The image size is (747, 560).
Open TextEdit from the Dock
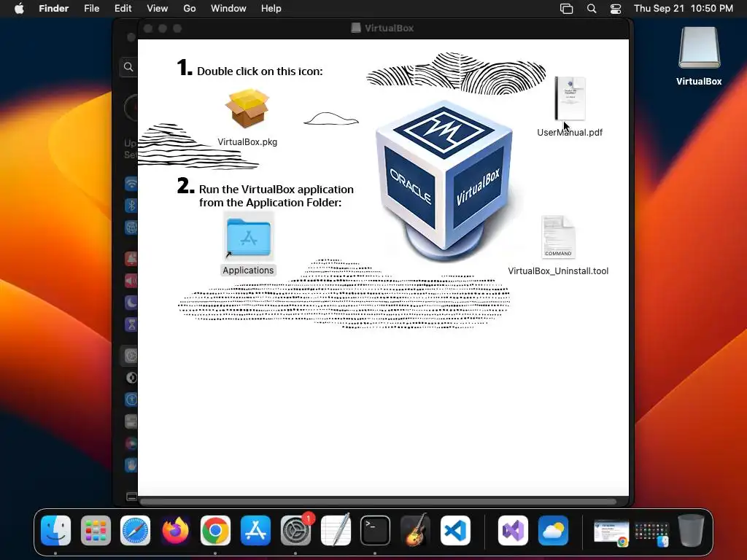[336, 531]
